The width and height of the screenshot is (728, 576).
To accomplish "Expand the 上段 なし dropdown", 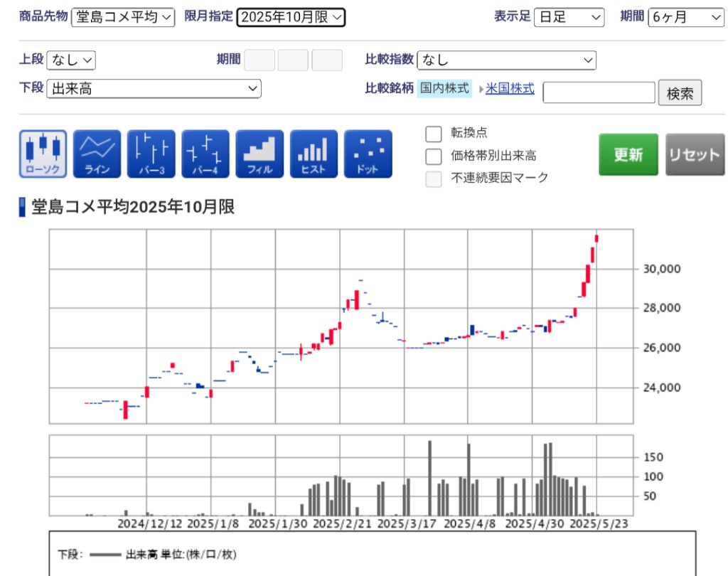I will [71, 60].
